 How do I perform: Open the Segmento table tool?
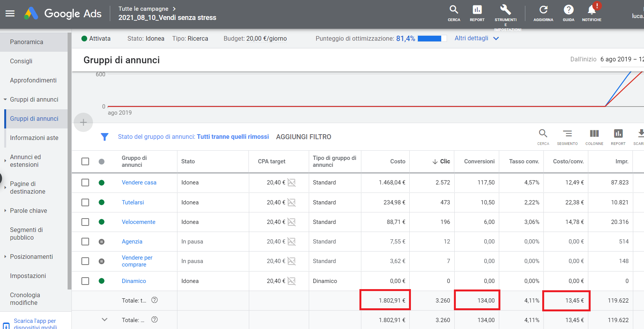click(567, 134)
